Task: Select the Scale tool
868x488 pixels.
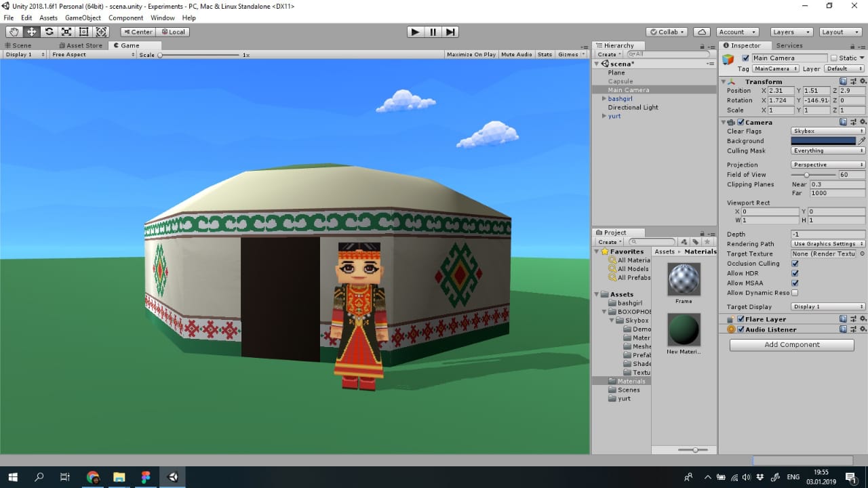Action: [66, 32]
